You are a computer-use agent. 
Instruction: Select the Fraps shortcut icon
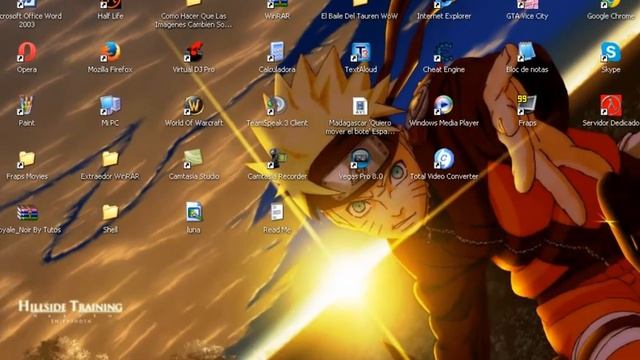[x=527, y=105]
